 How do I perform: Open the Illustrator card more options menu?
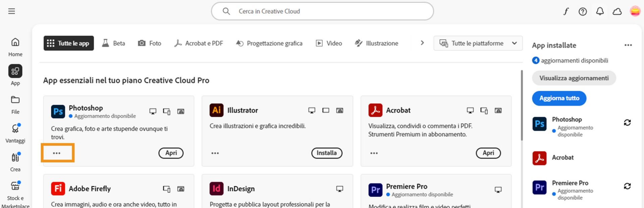(215, 153)
